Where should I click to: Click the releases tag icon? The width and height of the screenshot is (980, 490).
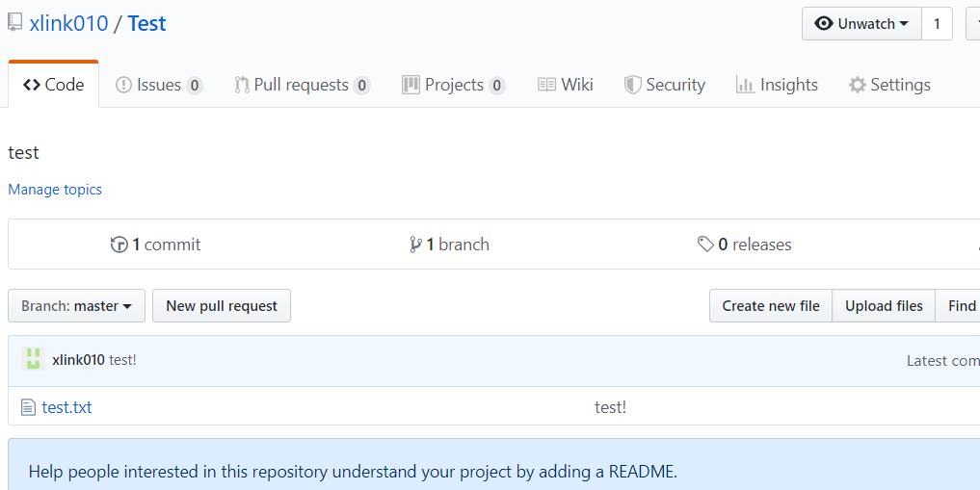coord(706,245)
